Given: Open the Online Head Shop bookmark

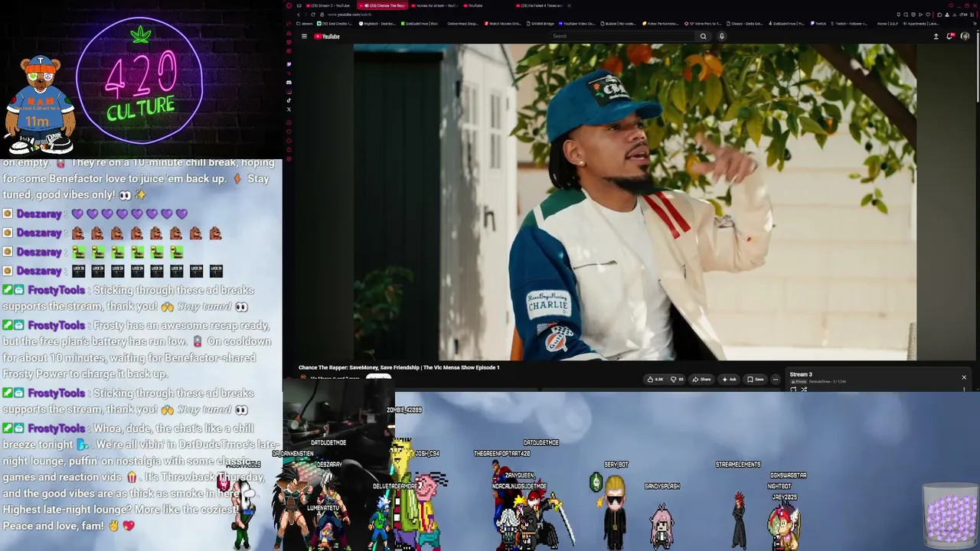Looking at the screenshot, I should point(462,24).
